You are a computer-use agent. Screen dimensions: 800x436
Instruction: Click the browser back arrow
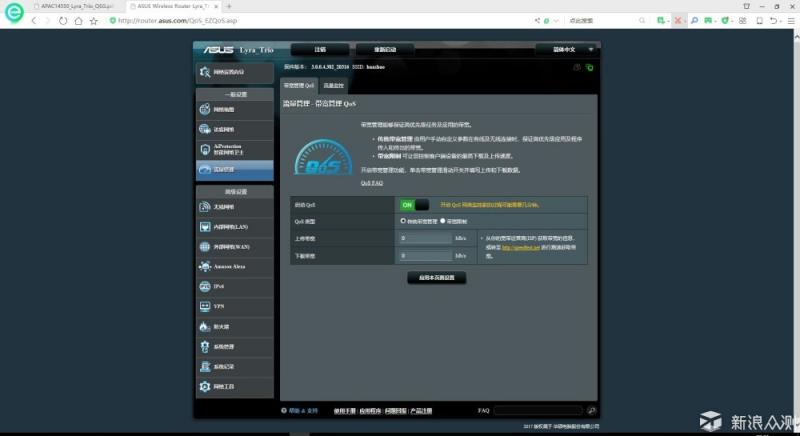point(34,20)
